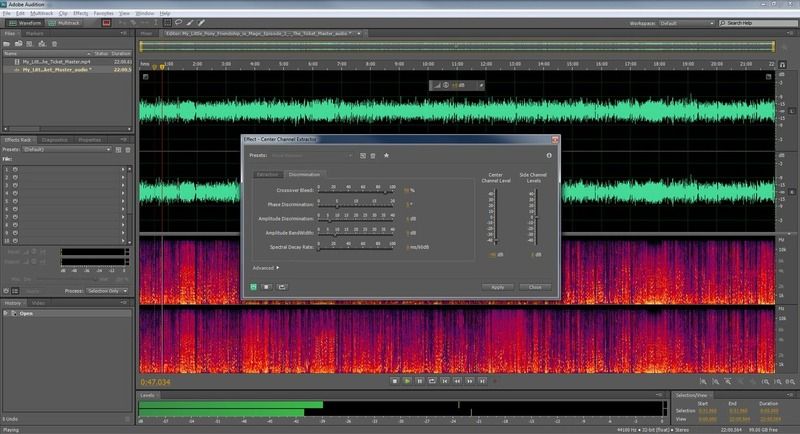Delete preset trash icon in effect dialog
The image size is (800, 434).
point(373,156)
